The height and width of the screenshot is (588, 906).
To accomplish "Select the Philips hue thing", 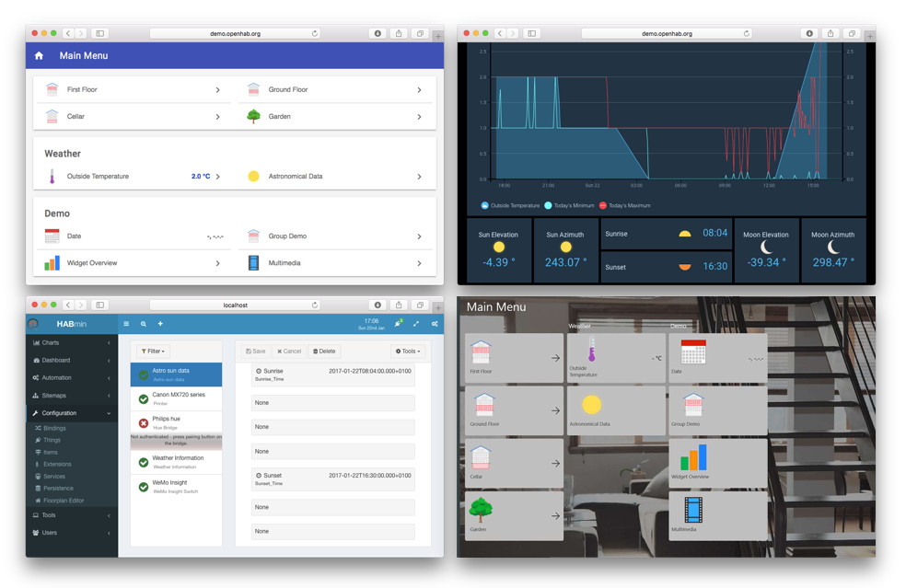I will coord(176,422).
